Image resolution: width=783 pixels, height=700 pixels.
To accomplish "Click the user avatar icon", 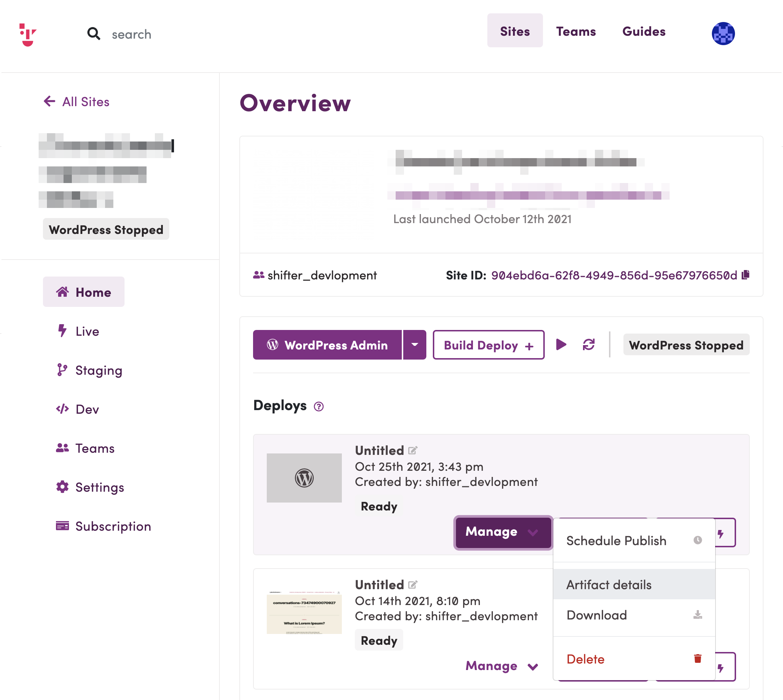I will pyautogui.click(x=723, y=34).
